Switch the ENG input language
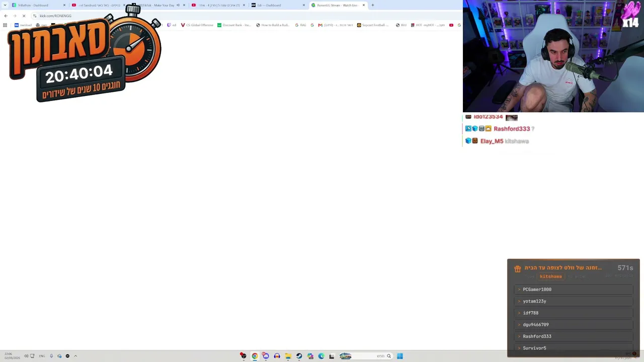 pos(42,356)
